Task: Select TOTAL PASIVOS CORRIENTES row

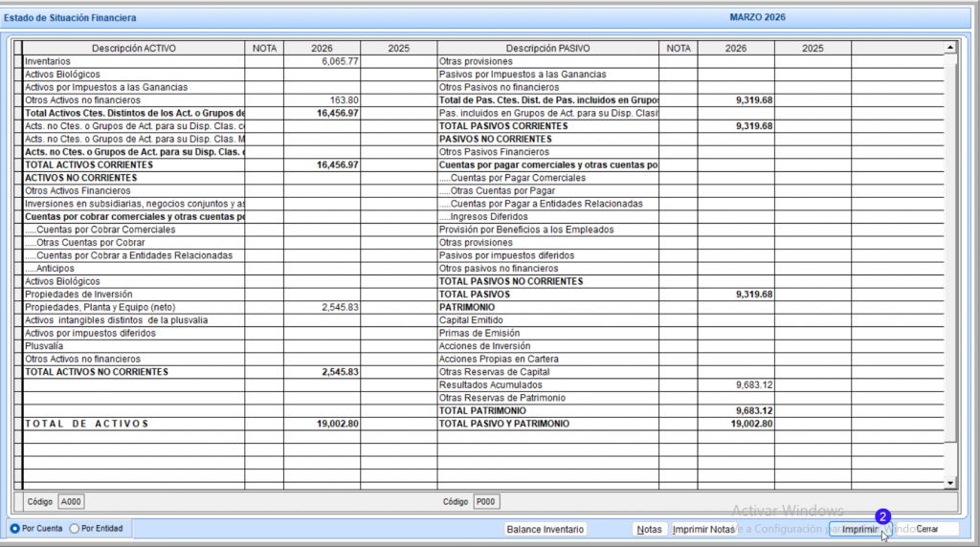Action: 548,126
